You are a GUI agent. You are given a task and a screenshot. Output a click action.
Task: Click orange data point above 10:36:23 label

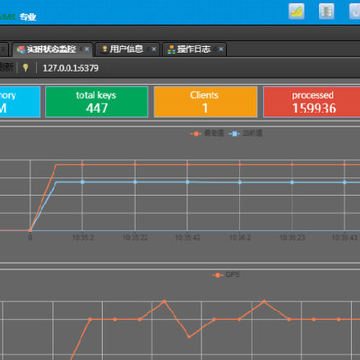point(292,164)
